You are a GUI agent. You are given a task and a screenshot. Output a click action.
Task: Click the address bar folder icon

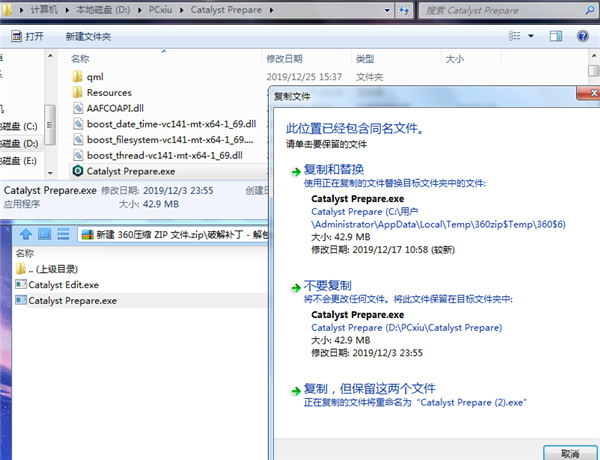click(x=7, y=10)
